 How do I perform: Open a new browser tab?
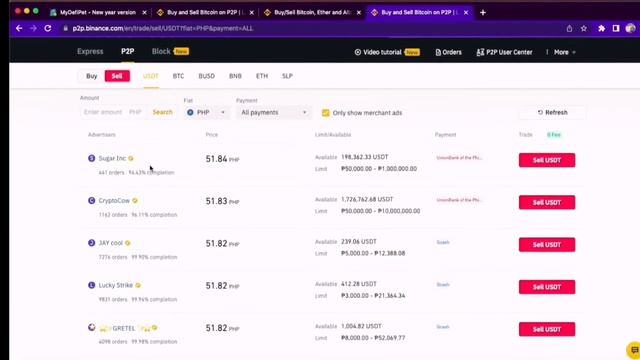point(483,13)
